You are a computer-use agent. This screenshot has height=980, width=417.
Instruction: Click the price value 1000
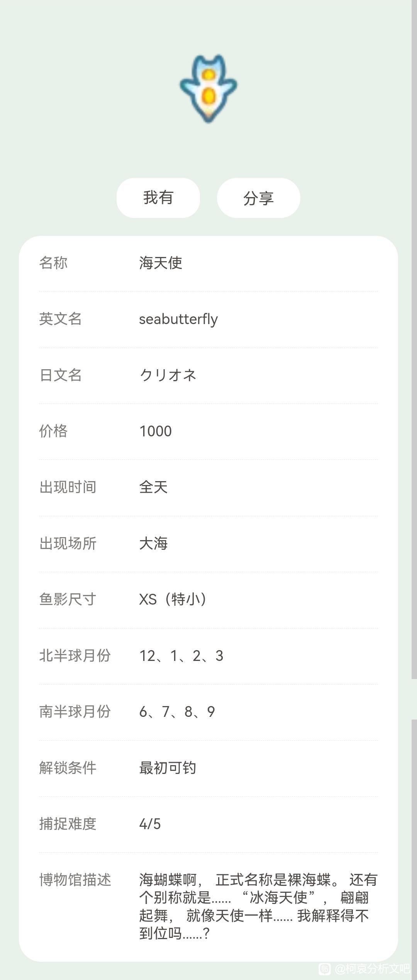[156, 431]
